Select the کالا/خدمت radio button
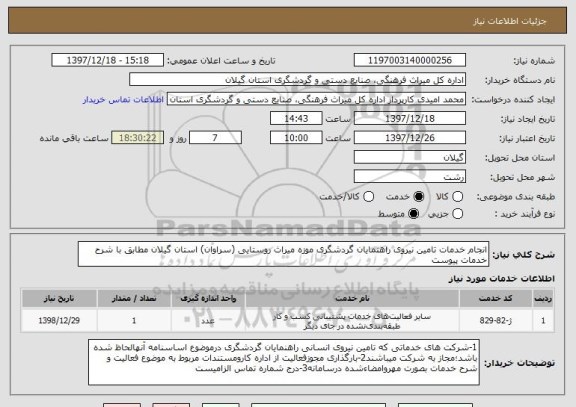The image size is (576, 407). click(368, 197)
